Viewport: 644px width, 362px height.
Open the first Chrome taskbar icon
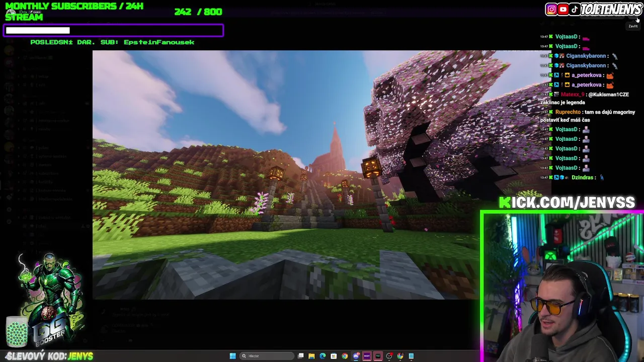click(345, 356)
